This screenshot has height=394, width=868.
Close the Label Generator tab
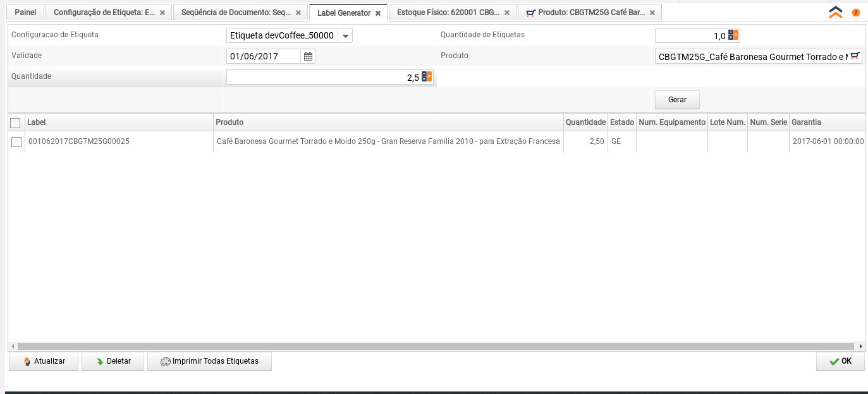coord(378,13)
